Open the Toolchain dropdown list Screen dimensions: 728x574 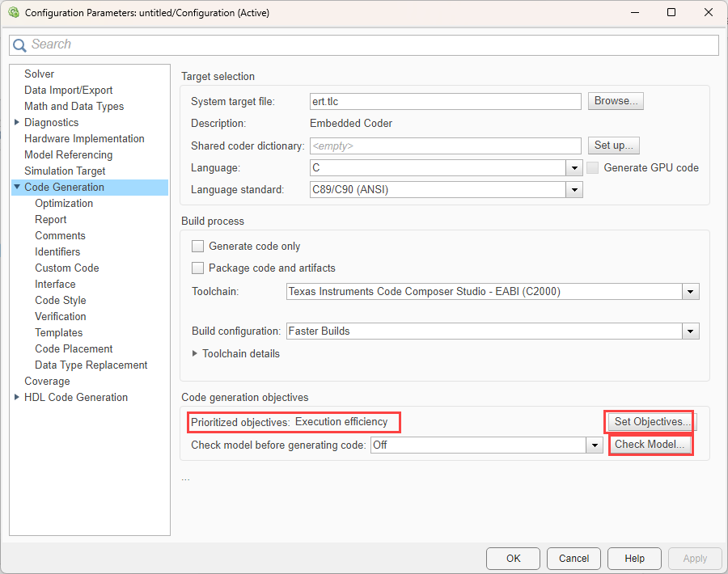point(690,292)
